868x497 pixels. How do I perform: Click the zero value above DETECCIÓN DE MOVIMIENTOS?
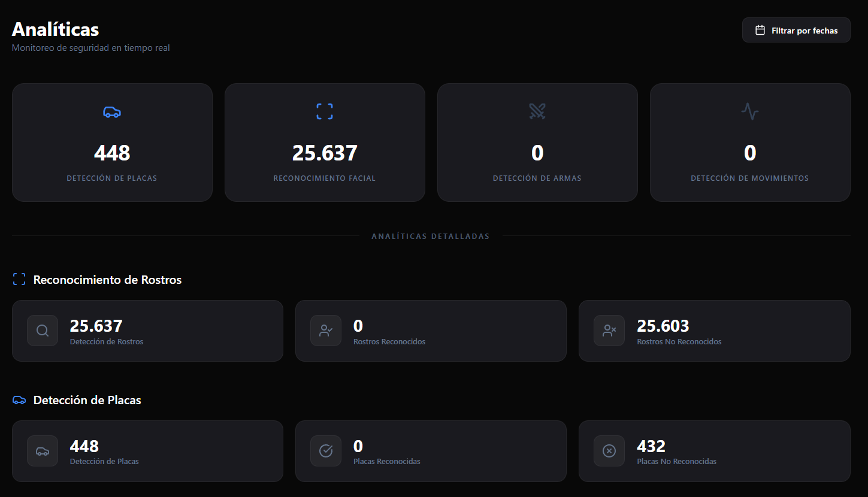750,153
